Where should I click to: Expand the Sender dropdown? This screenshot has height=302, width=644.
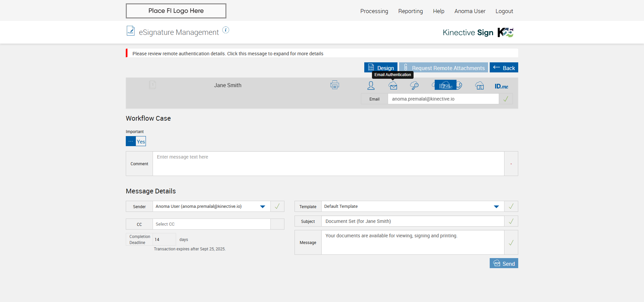pos(263,206)
